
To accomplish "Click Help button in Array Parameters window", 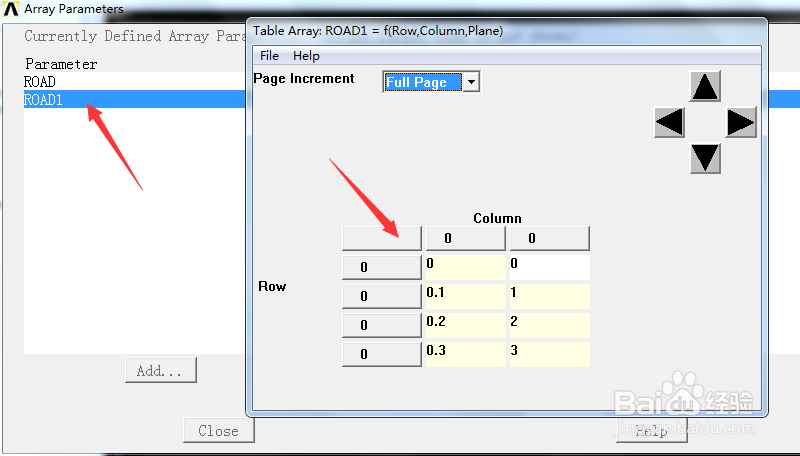I will tap(652, 431).
